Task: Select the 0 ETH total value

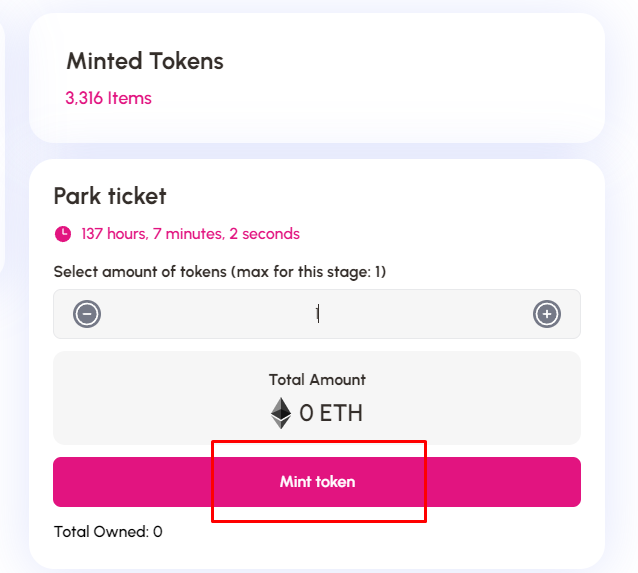Action: 330,413
